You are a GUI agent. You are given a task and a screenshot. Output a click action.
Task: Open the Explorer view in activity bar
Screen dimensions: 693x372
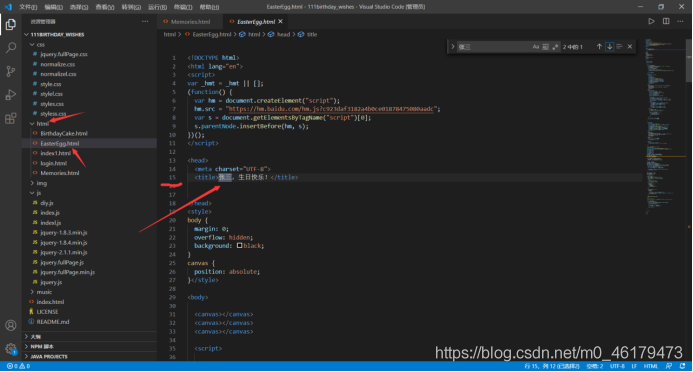tap(11, 24)
